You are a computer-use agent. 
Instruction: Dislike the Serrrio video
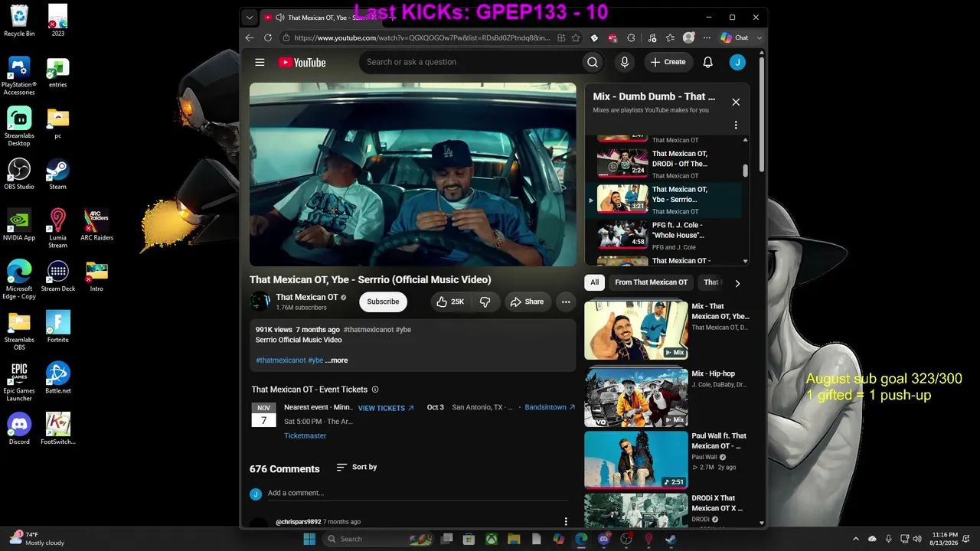tap(485, 302)
